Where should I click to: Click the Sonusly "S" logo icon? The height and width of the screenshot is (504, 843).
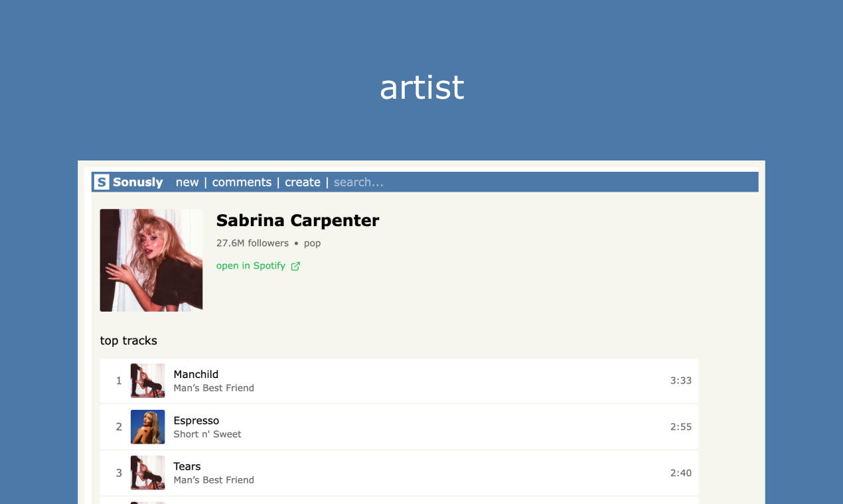click(101, 182)
